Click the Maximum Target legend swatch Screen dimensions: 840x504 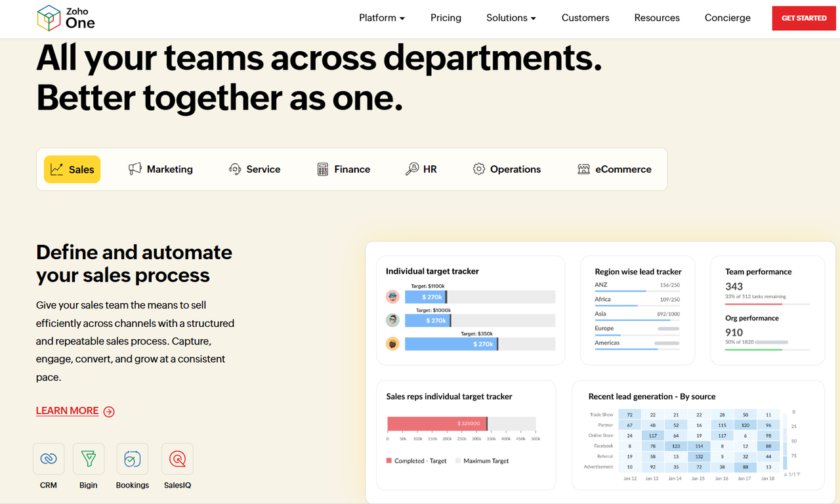pos(458,461)
